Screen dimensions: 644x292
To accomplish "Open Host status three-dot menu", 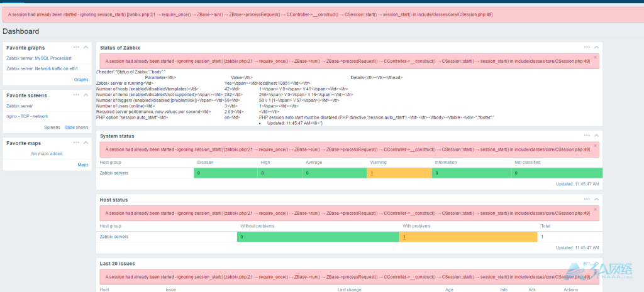I will tap(586, 199).
